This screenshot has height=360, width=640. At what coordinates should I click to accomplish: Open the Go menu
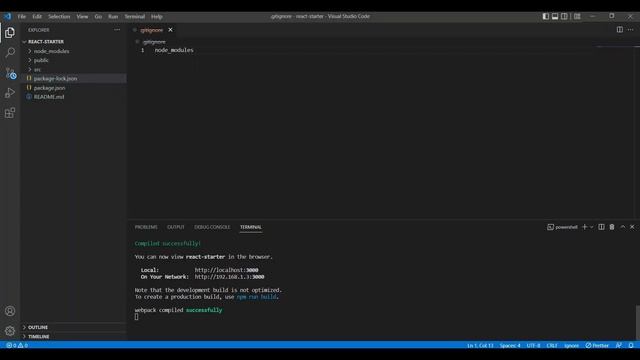click(98, 17)
